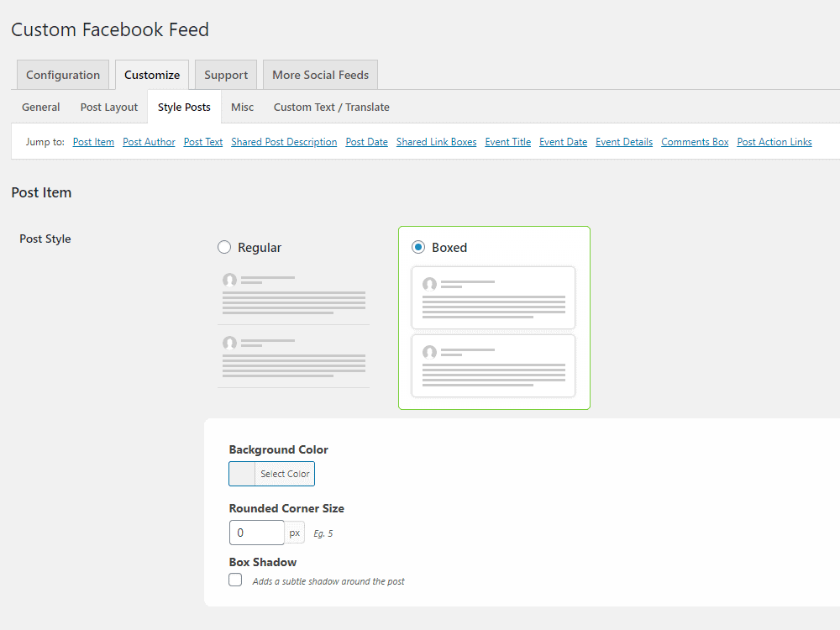Click the 'Post Item' section heading
The width and height of the screenshot is (840, 630).
coord(41,192)
